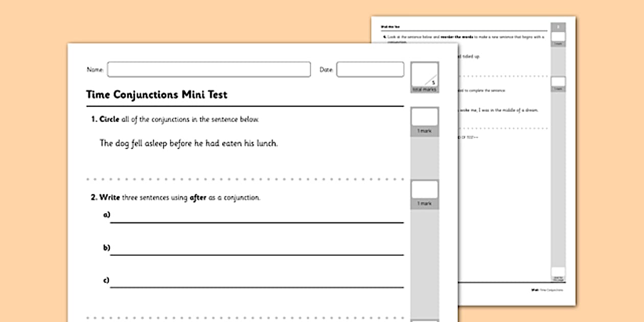
Task: Click the middle 1 mark box on page two
Action: point(558,83)
